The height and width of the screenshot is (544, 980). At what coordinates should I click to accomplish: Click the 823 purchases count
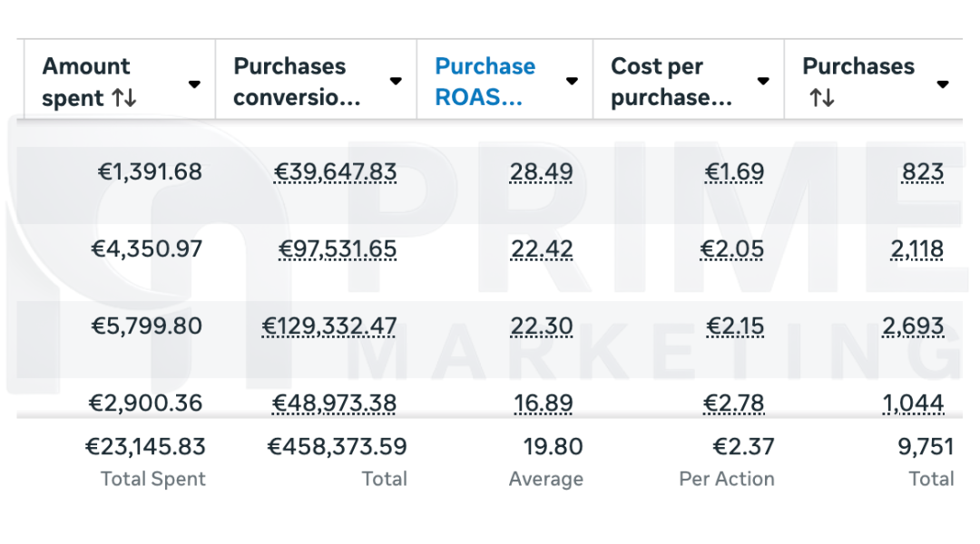(922, 172)
